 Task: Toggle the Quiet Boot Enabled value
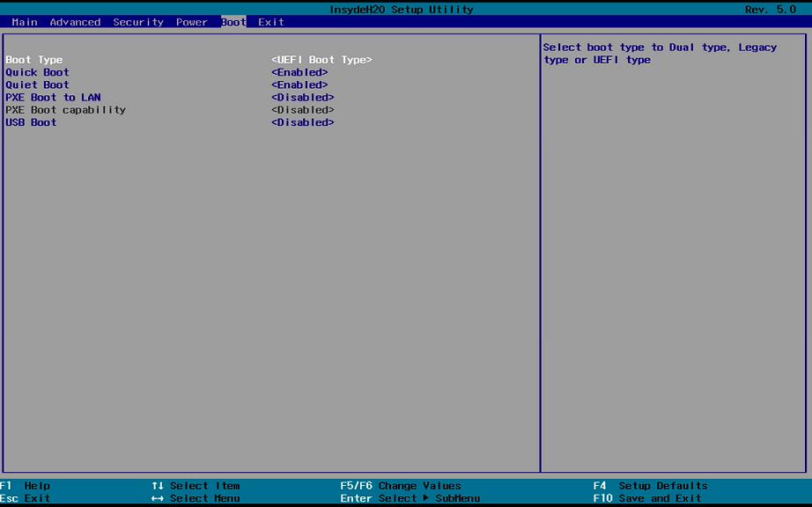(299, 85)
